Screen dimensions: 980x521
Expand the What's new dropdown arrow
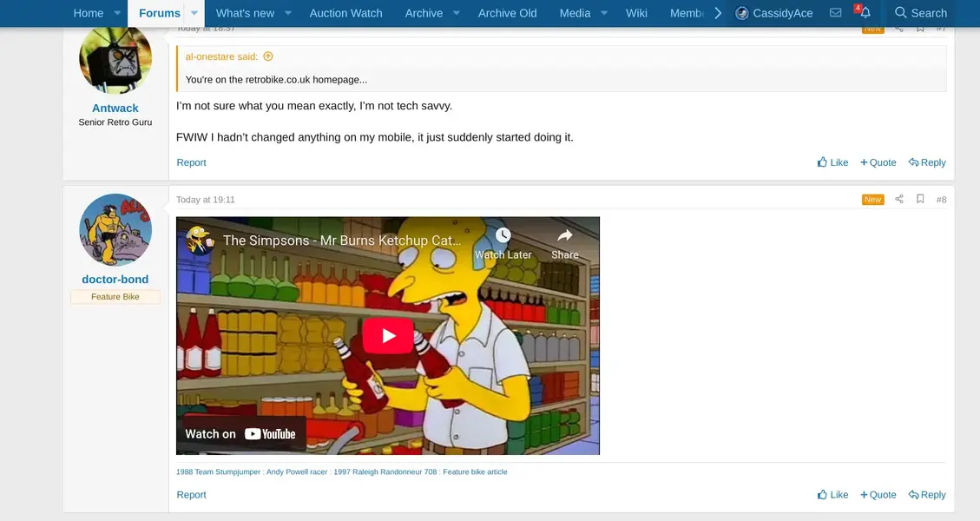tap(288, 13)
